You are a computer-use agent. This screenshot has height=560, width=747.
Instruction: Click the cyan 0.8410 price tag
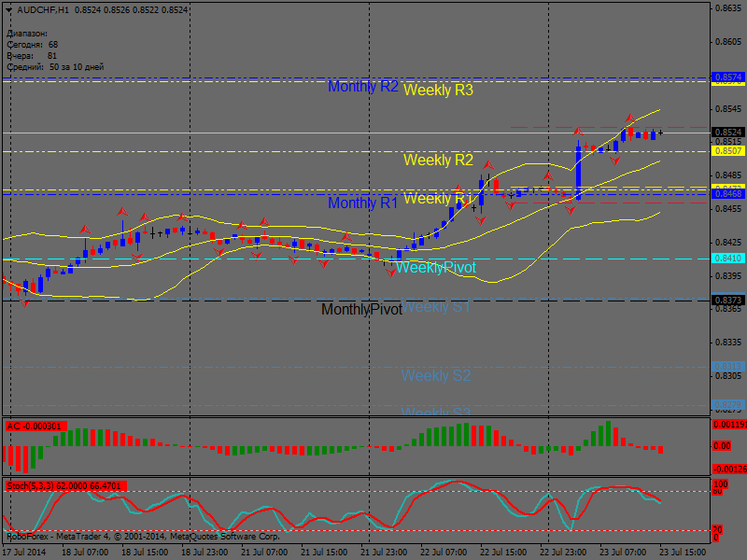[727, 259]
